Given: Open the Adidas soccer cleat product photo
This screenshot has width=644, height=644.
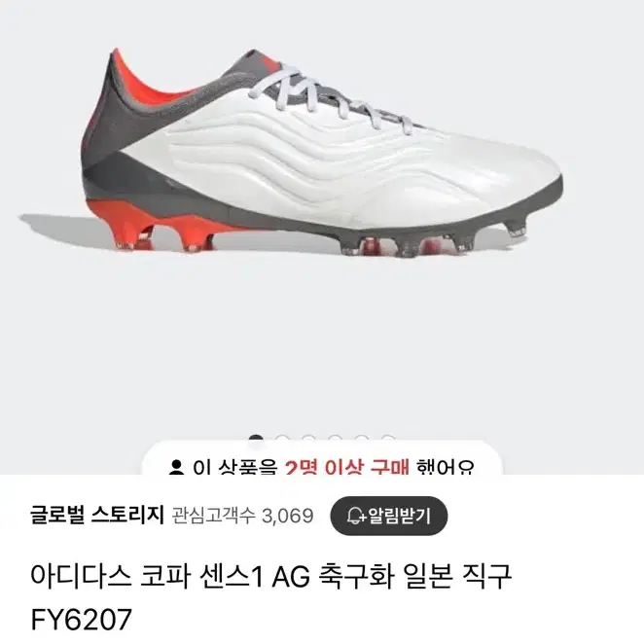Looking at the screenshot, I should click(291, 154).
